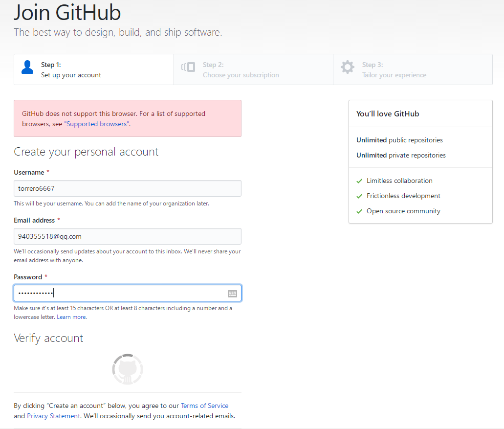Click the Frictionless development text
Viewport: 504px width, 429px height.
click(403, 196)
